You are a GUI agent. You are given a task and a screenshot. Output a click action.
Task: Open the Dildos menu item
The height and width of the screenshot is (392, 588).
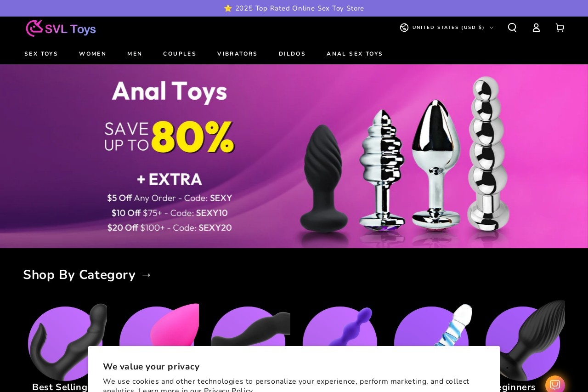point(292,54)
